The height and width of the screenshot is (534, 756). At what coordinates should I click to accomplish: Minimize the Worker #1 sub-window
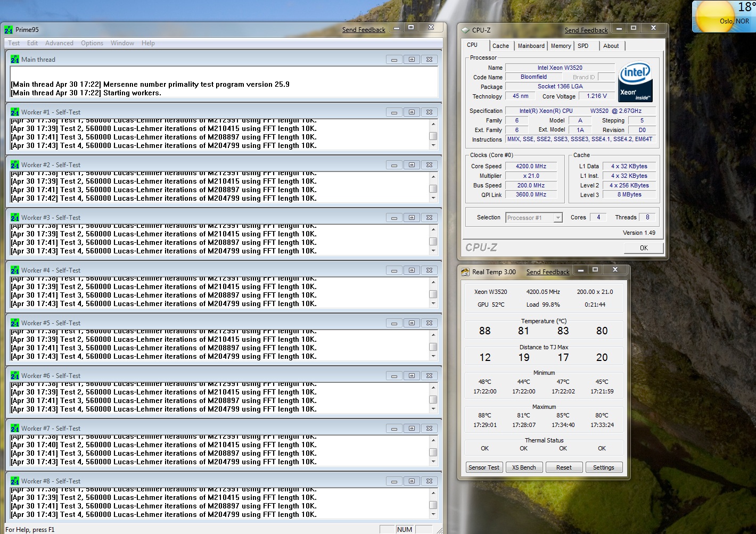[394, 112]
